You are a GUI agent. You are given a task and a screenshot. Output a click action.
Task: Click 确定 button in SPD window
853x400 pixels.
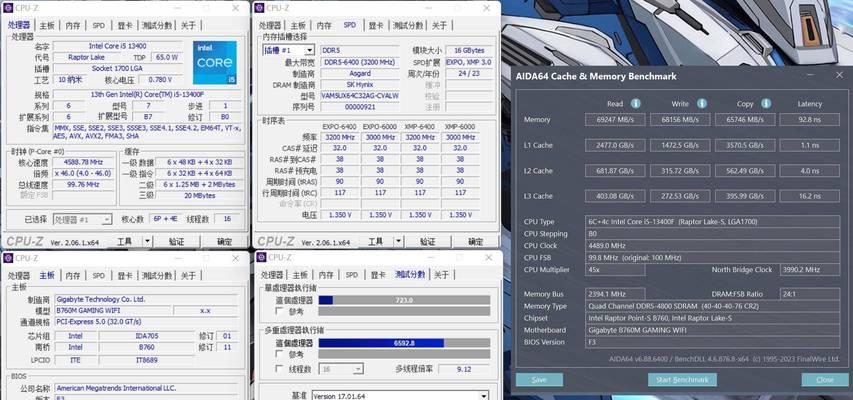click(475, 241)
